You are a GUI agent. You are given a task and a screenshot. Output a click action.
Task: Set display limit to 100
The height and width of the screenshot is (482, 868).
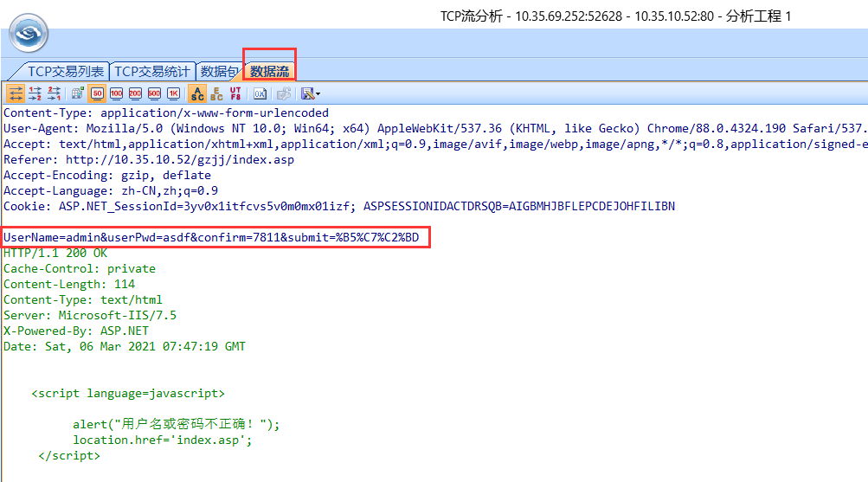[x=116, y=93]
